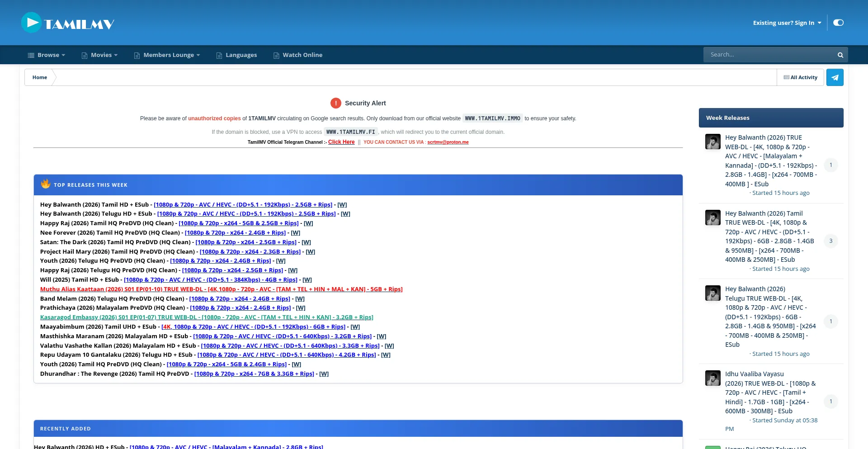The width and height of the screenshot is (868, 449).
Task: Click the WWW.1TAMILMV.FI domain text
Action: click(351, 132)
